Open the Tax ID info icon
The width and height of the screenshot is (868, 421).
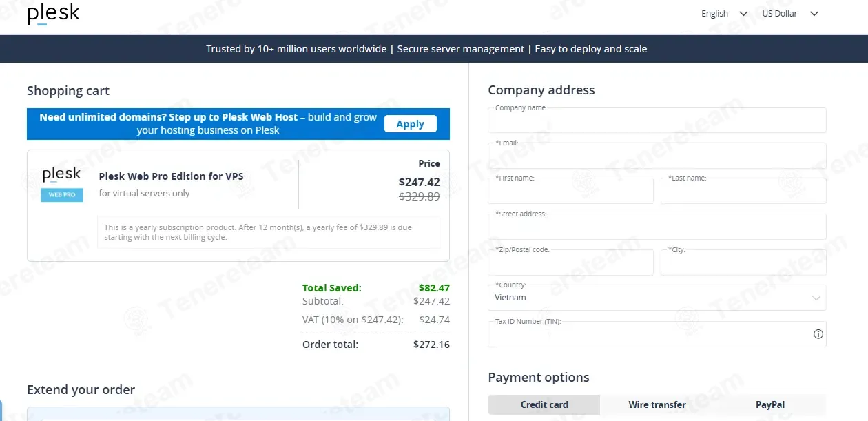tap(818, 334)
